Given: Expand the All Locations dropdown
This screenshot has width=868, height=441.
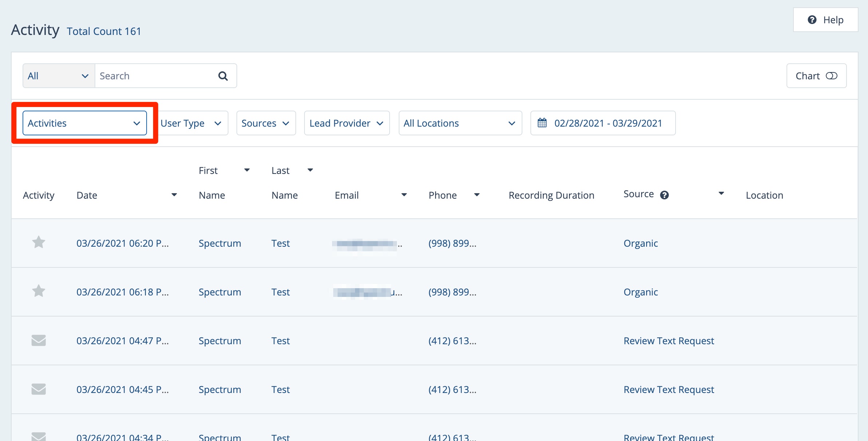Looking at the screenshot, I should (460, 123).
